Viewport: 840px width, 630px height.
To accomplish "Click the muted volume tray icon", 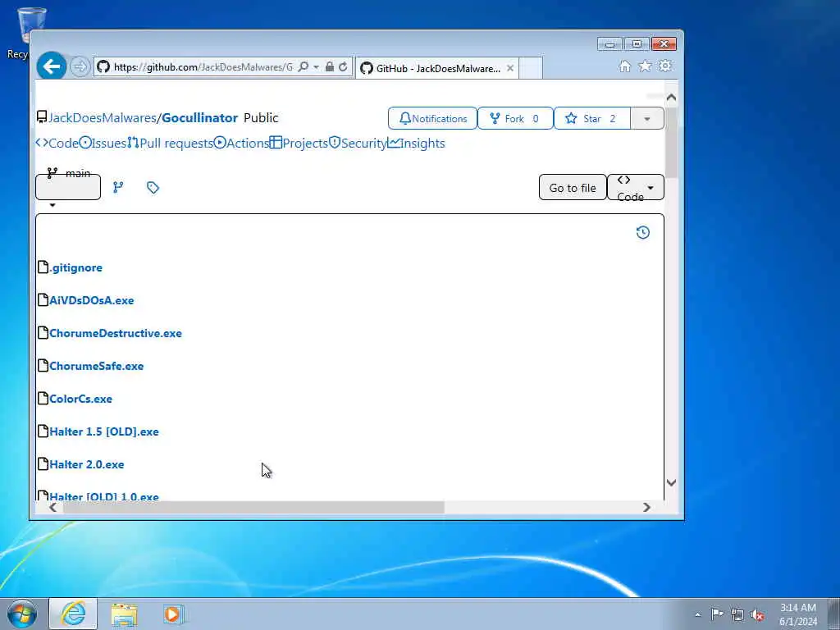I will 757,614.
